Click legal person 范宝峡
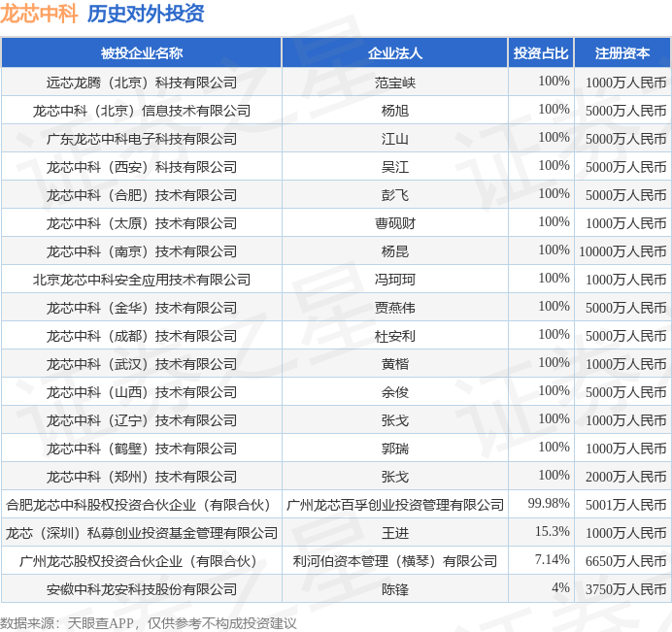 tap(394, 83)
